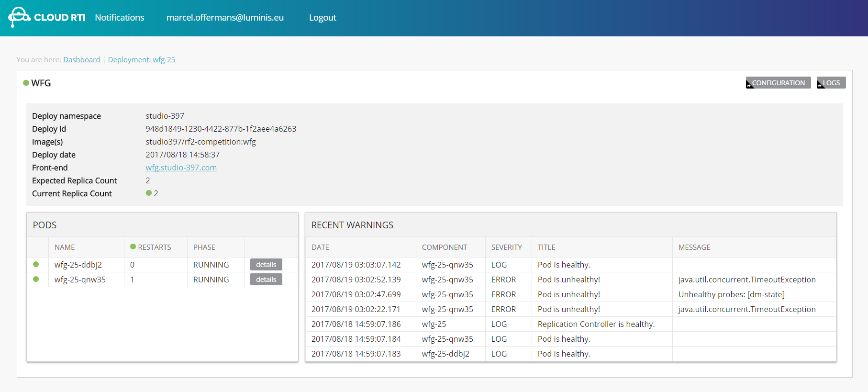Click marcel.offermans@luminis.eu account link

225,18
